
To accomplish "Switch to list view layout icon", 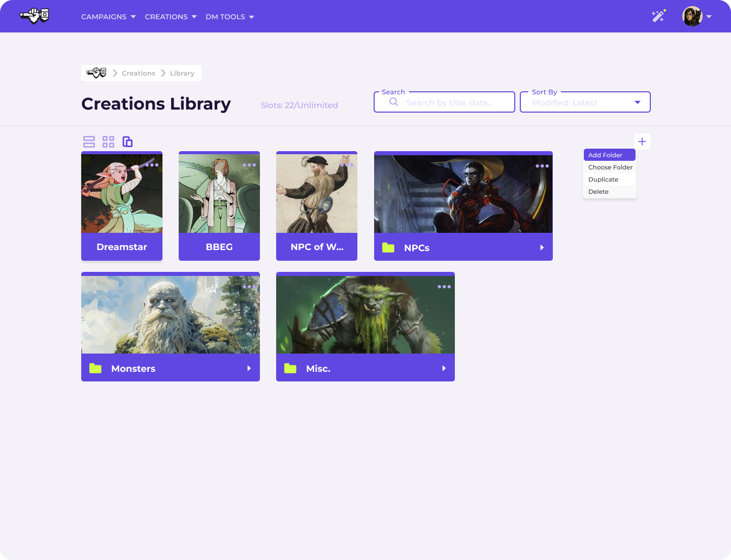I will click(x=89, y=142).
